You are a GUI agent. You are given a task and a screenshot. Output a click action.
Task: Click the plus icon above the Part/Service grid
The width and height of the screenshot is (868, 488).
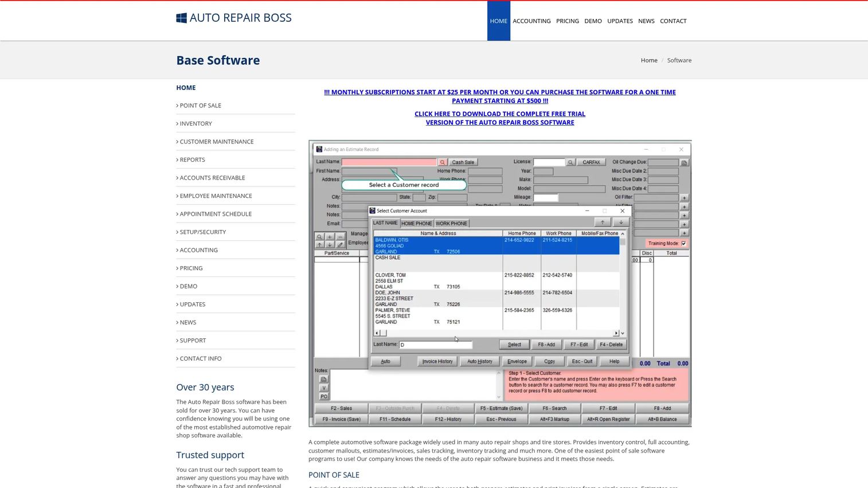pyautogui.click(x=330, y=237)
